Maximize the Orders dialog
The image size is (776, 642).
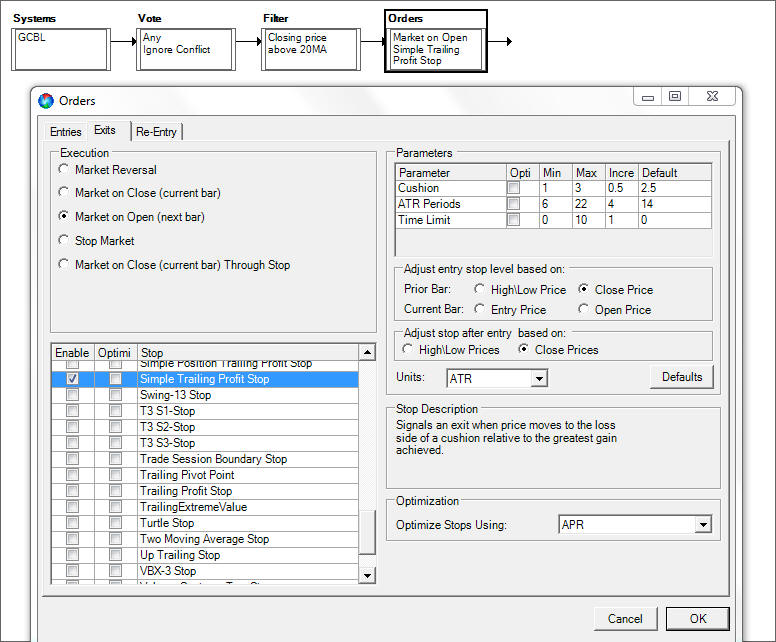pos(675,97)
